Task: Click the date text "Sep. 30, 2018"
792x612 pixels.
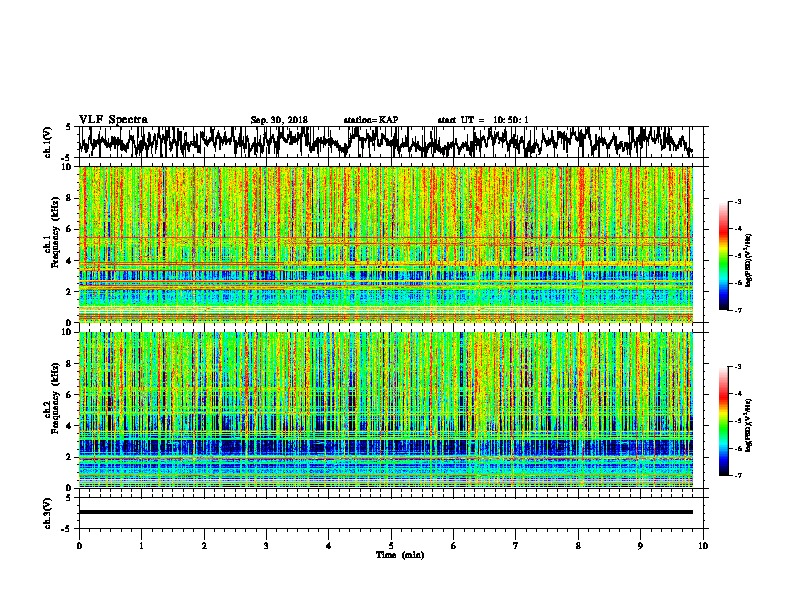Action: coord(279,120)
